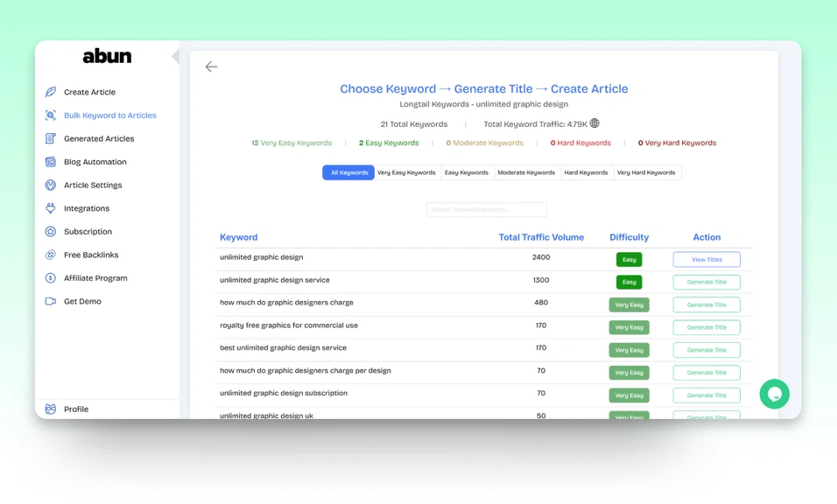This screenshot has width=837, height=504.
Task: Click the Blog Automation sidebar icon
Action: (51, 162)
